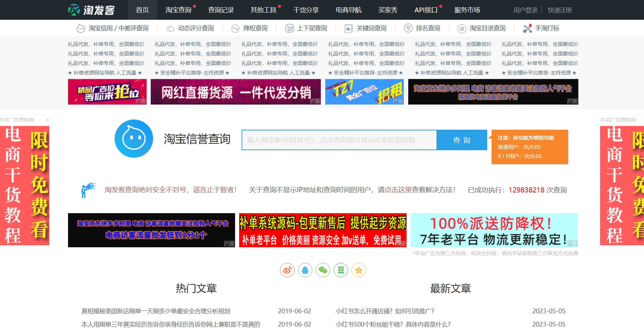Go to the 首页 tab

click(x=142, y=10)
